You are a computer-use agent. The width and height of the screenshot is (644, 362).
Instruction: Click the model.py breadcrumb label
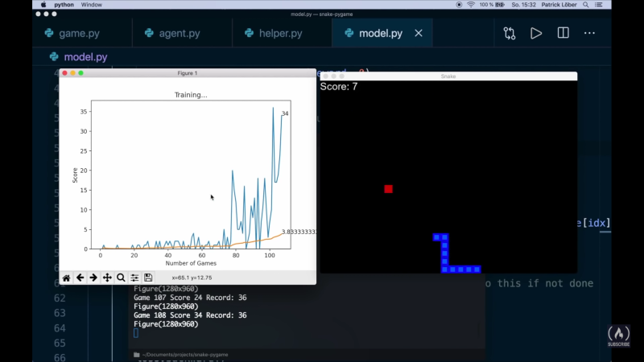click(x=85, y=57)
